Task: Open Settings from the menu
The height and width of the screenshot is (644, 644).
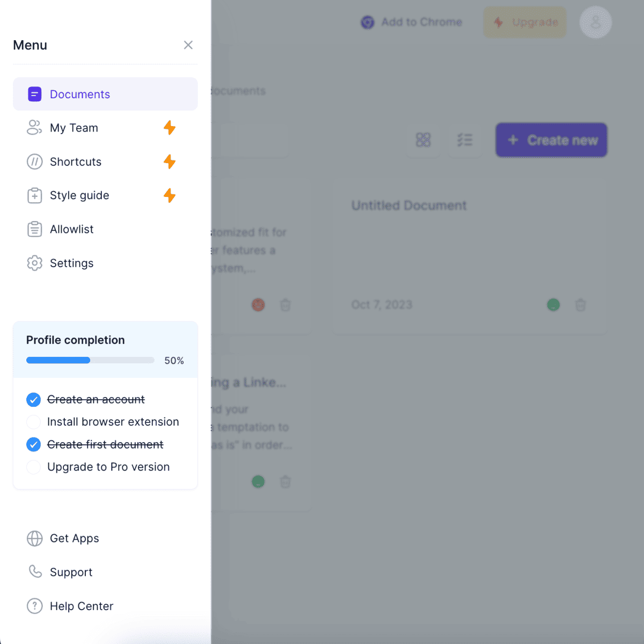Action: pyautogui.click(x=71, y=263)
